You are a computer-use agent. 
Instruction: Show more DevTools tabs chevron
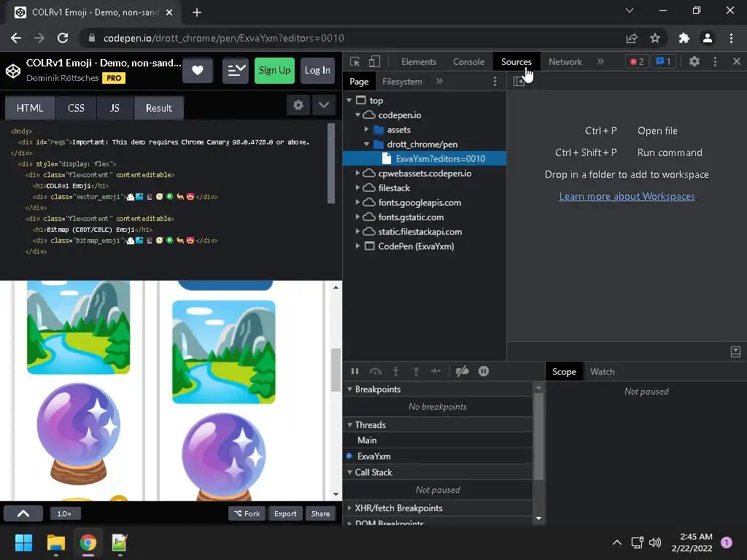point(600,61)
